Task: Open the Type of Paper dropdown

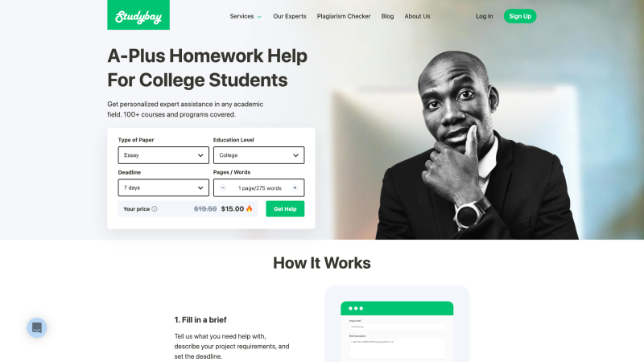Action: click(x=163, y=155)
